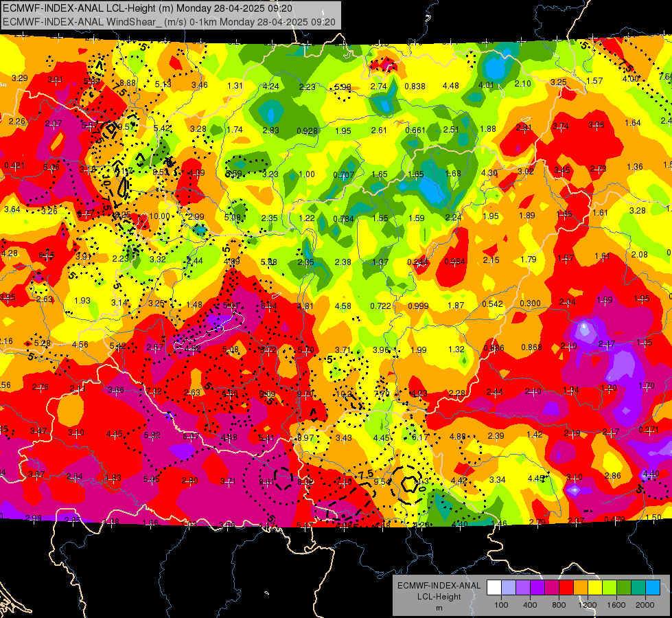Click the wind shear value 0.300

pyautogui.click(x=530, y=304)
